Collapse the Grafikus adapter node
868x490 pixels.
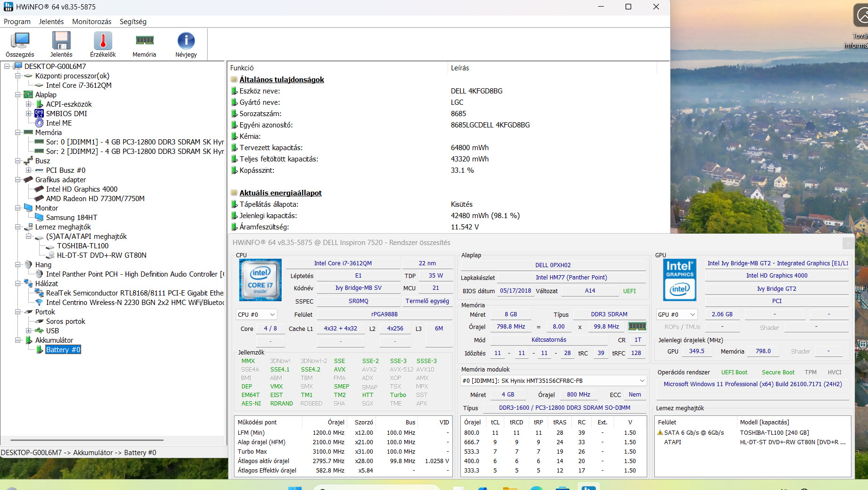tap(18, 179)
